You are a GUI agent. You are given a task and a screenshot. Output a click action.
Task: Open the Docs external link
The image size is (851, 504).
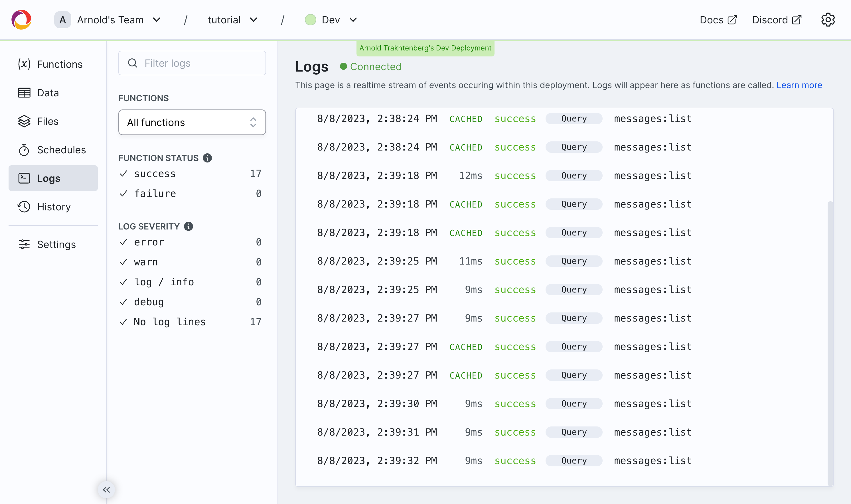pyautogui.click(x=718, y=20)
